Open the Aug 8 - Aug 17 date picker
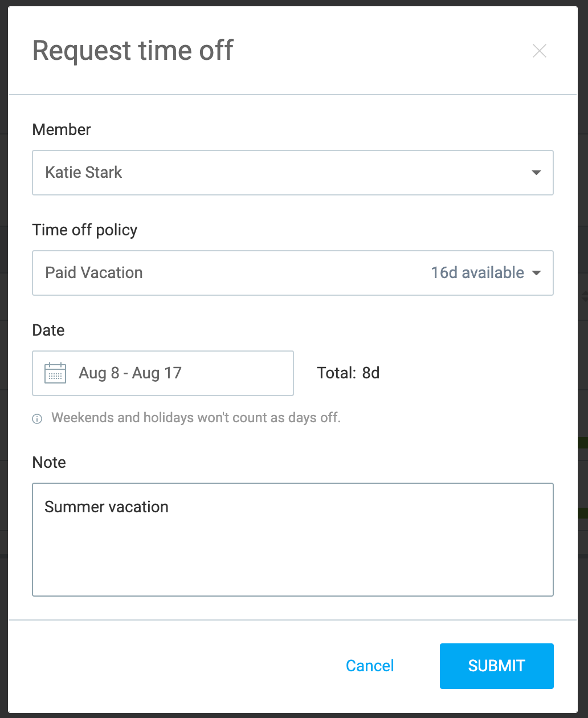 (x=163, y=373)
